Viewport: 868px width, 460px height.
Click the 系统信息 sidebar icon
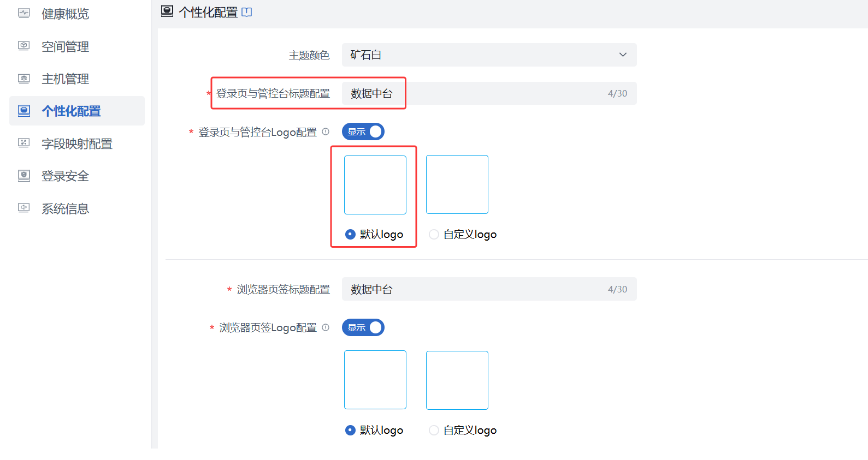click(24, 208)
